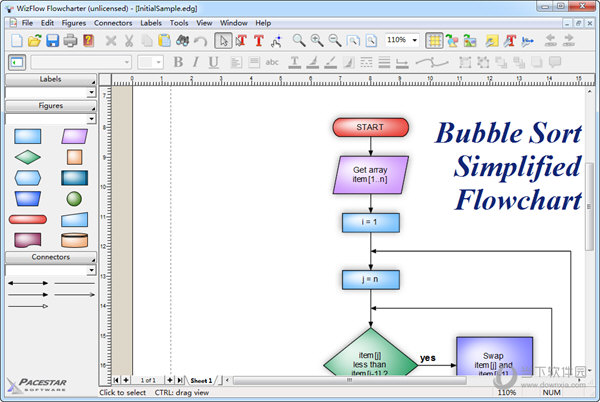
Task: Click the Open file folder icon
Action: click(34, 41)
